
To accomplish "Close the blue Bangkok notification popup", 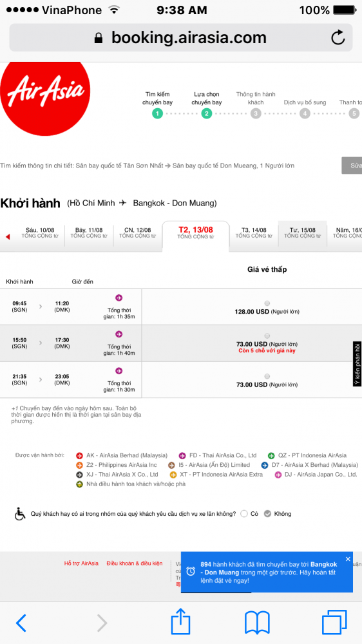I will [348, 559].
